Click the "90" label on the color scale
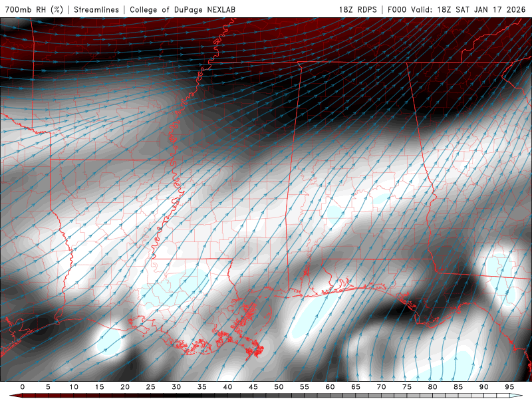 click(x=484, y=387)
